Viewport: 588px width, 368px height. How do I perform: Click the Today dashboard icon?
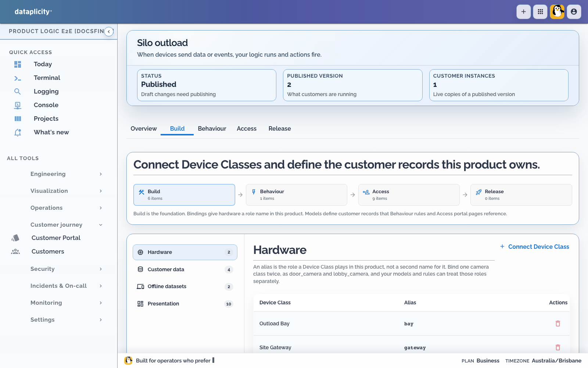18,64
